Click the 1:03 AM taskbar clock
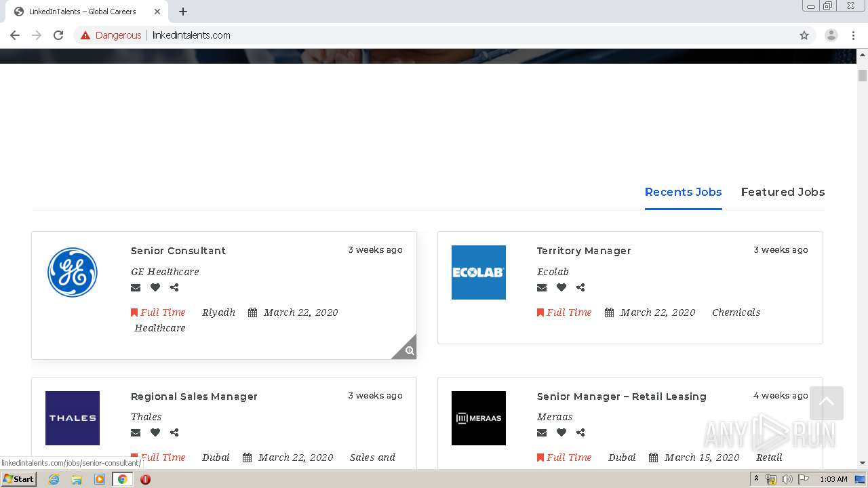Viewport: 868px width, 488px height. click(833, 479)
